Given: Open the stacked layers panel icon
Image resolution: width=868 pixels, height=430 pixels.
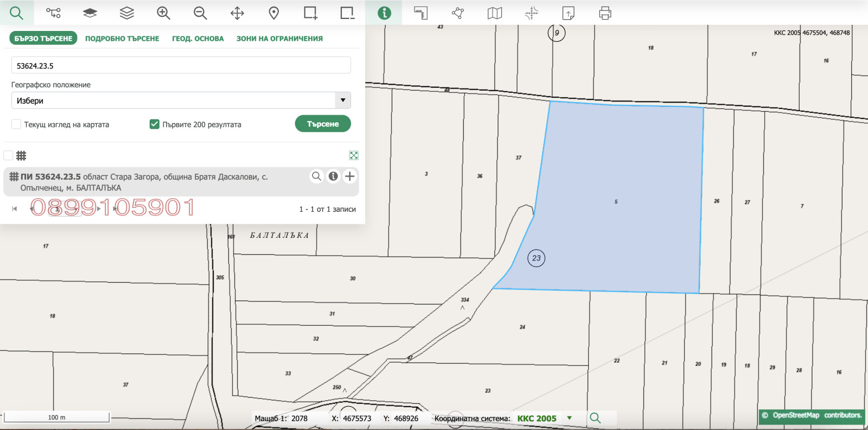Looking at the screenshot, I should (126, 13).
